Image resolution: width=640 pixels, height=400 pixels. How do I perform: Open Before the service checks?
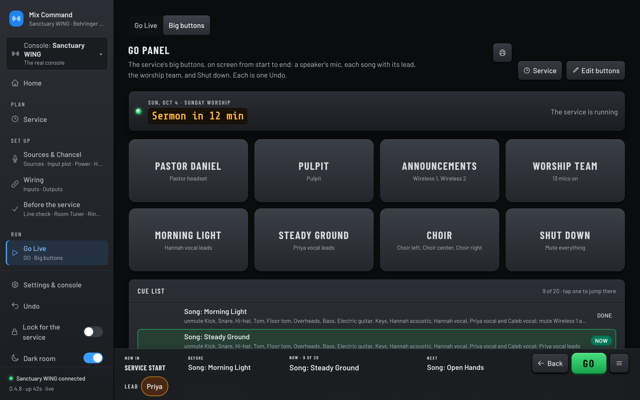coord(57,209)
